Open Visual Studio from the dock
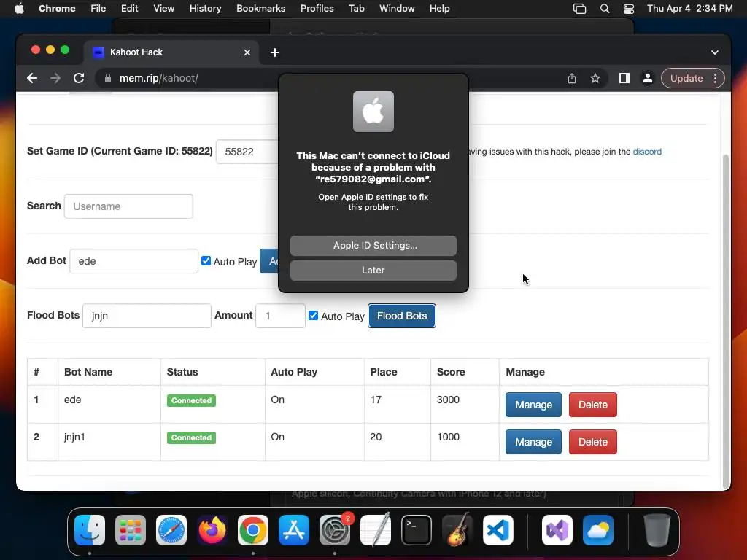Viewport: 747px width, 560px height. pyautogui.click(x=557, y=530)
